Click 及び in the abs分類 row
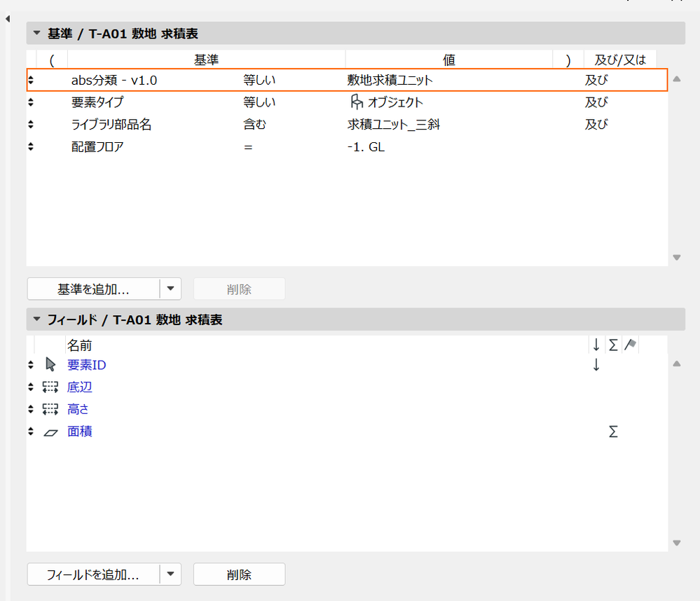 596,81
